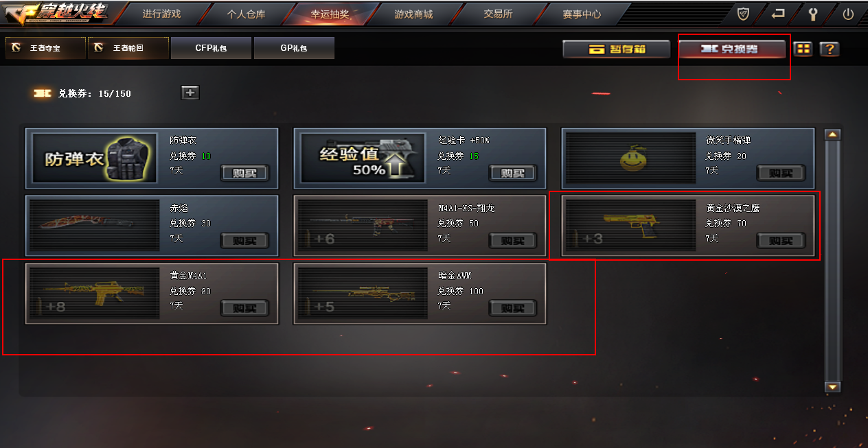Open the 游戏商城 tab
The width and height of the screenshot is (868, 448).
[413, 14]
